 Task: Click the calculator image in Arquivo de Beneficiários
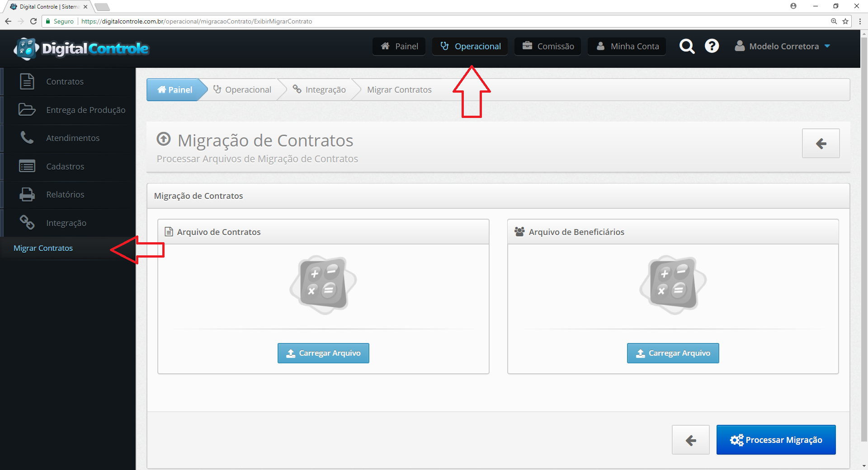[673, 285]
